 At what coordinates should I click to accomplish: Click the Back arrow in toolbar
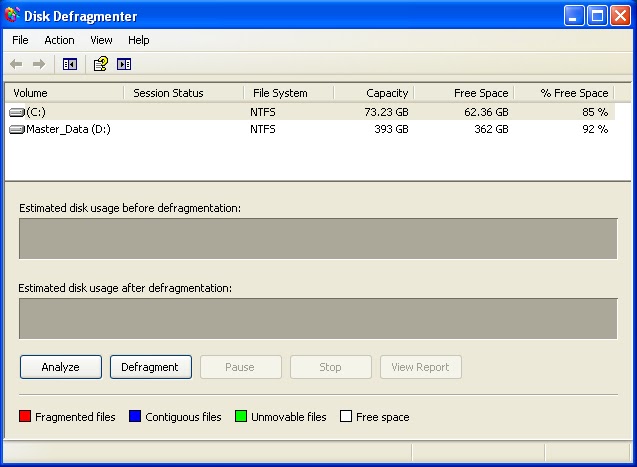(16, 64)
